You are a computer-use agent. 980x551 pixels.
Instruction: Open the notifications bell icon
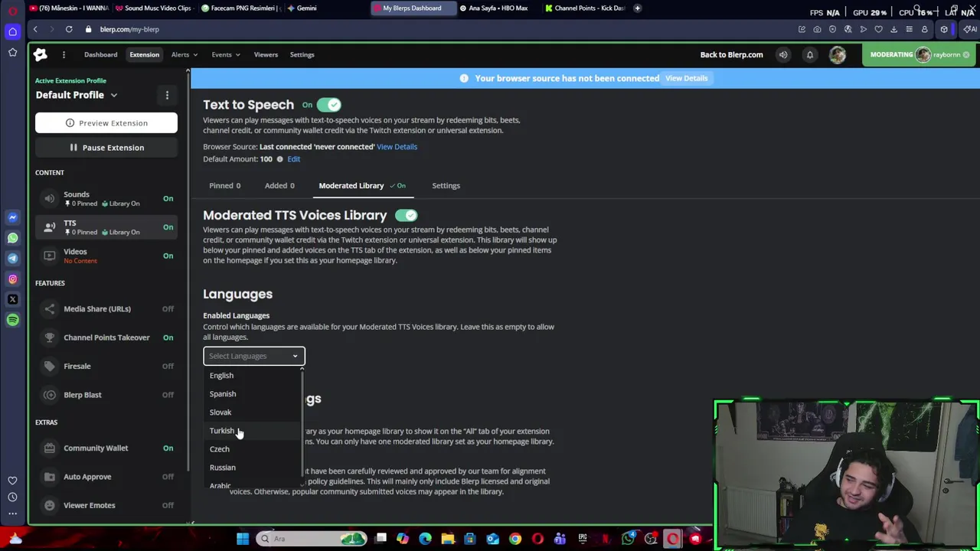809,54
